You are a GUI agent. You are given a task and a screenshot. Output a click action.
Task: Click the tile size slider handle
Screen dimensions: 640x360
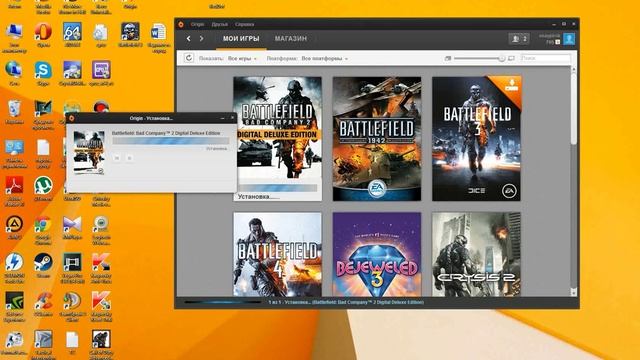click(x=502, y=58)
